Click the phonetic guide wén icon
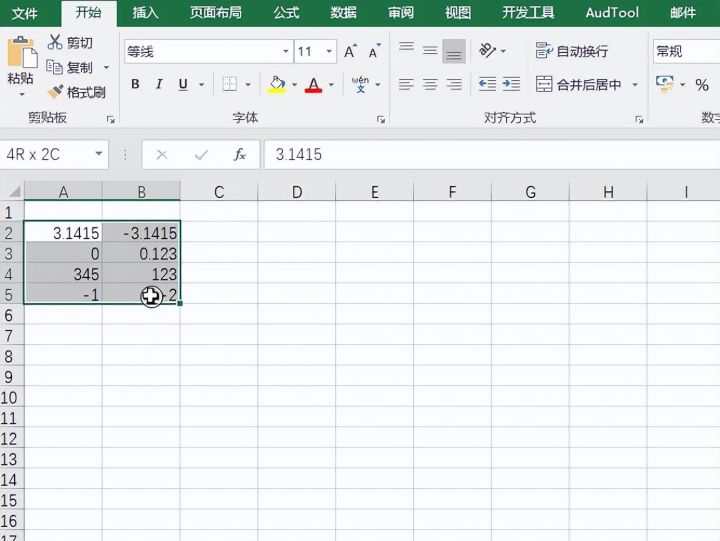 (360, 85)
